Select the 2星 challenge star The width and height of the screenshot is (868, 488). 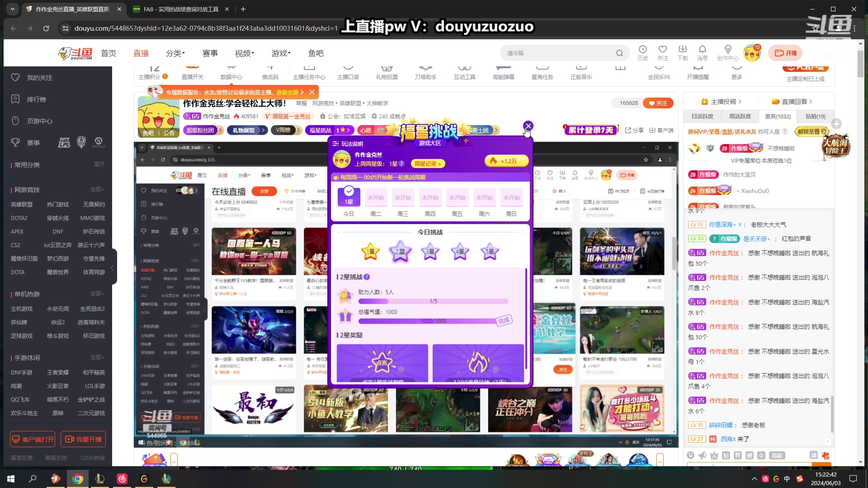400,252
